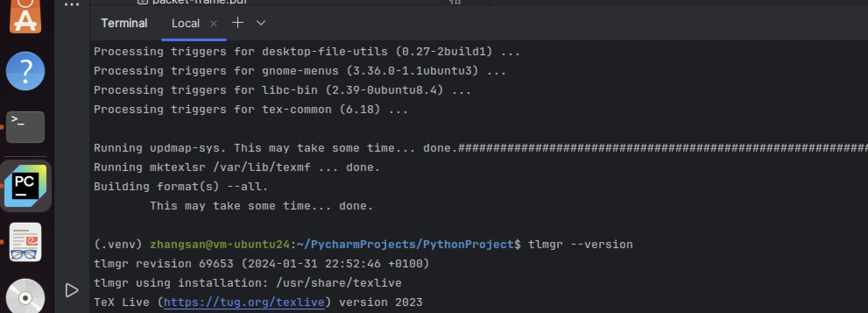868x313 pixels.
Task: Close the Local terminal tab
Action: point(214,24)
